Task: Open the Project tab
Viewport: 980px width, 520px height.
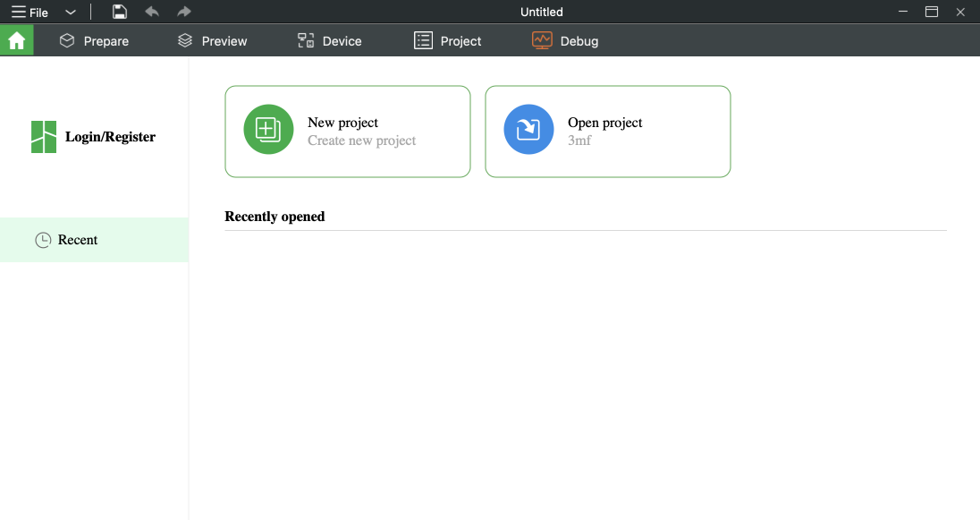Action: coord(447,40)
